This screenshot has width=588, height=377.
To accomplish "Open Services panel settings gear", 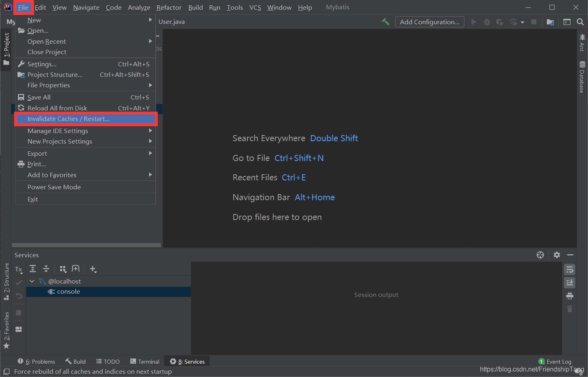I will point(557,255).
